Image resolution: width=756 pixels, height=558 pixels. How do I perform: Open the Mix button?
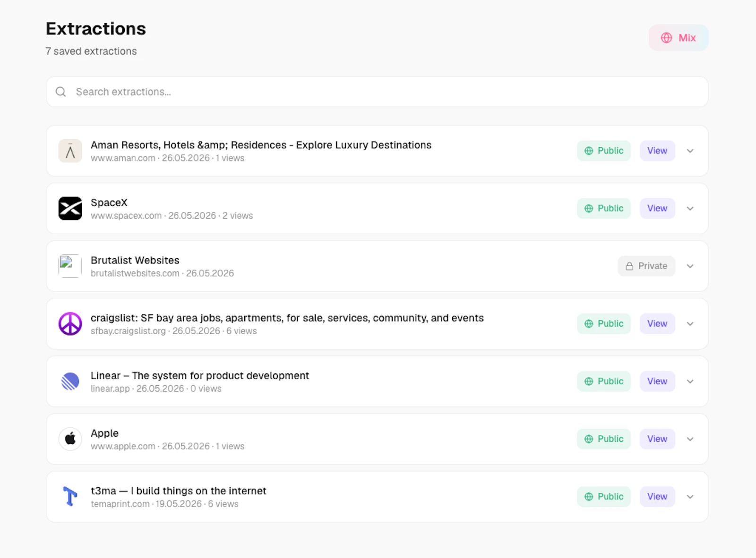click(679, 38)
